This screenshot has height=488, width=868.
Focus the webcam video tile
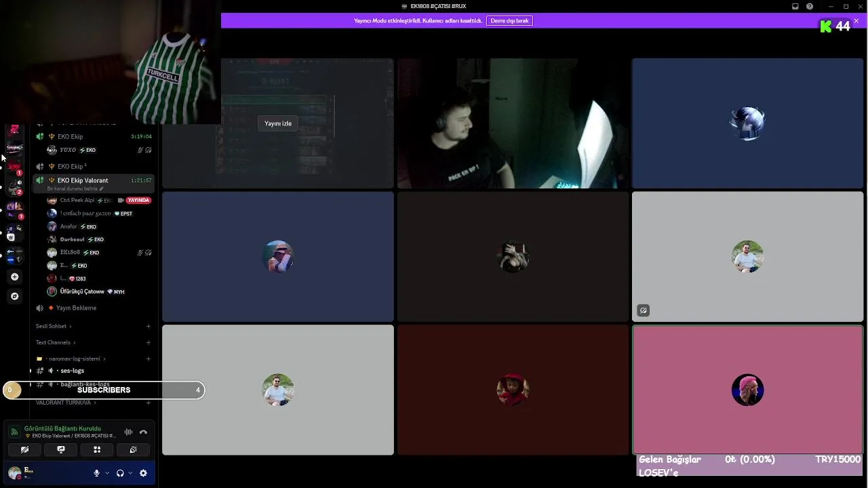pos(513,123)
